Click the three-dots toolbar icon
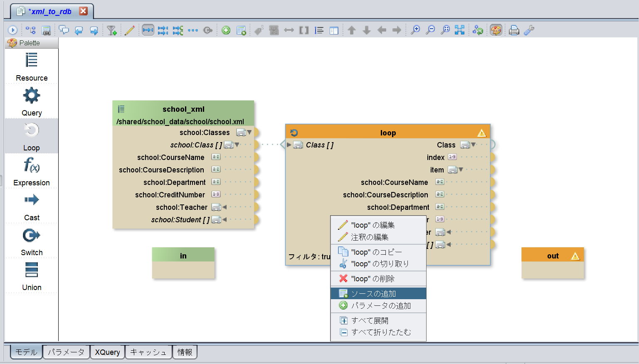 click(x=193, y=30)
